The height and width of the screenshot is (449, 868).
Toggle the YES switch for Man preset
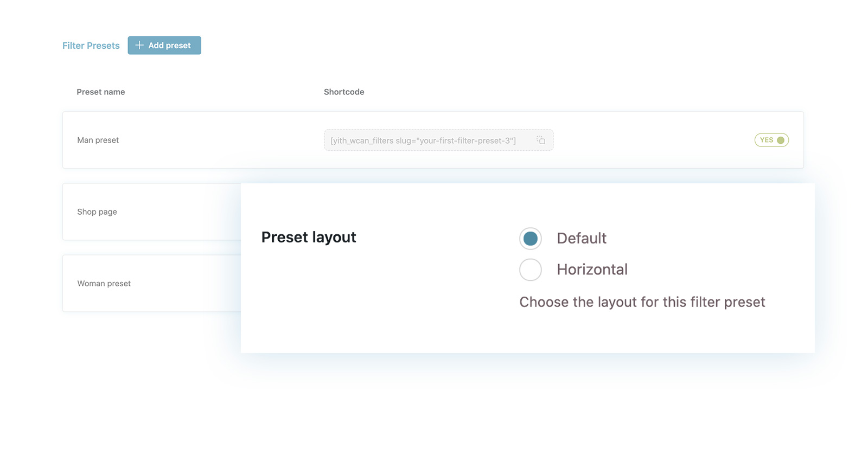[x=771, y=140]
